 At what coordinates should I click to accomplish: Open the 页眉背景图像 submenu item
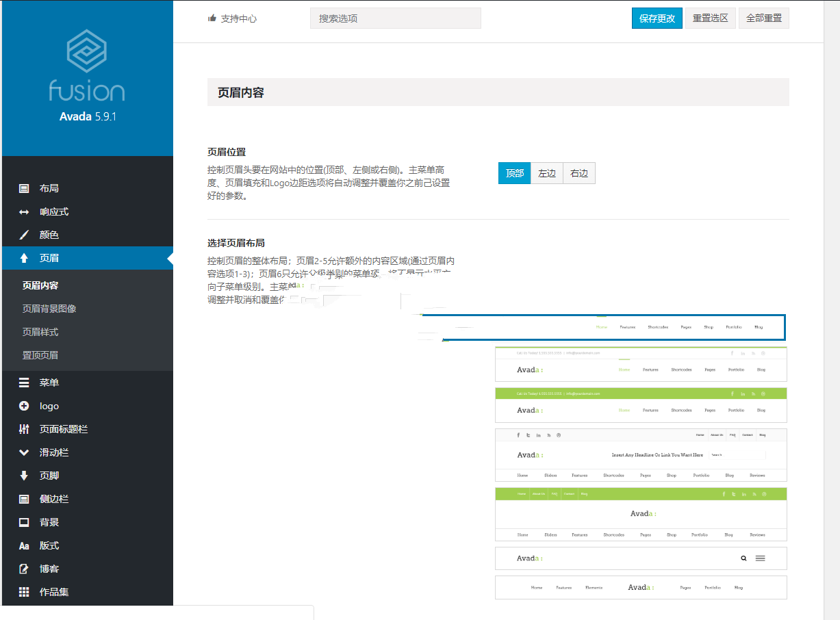coord(49,309)
